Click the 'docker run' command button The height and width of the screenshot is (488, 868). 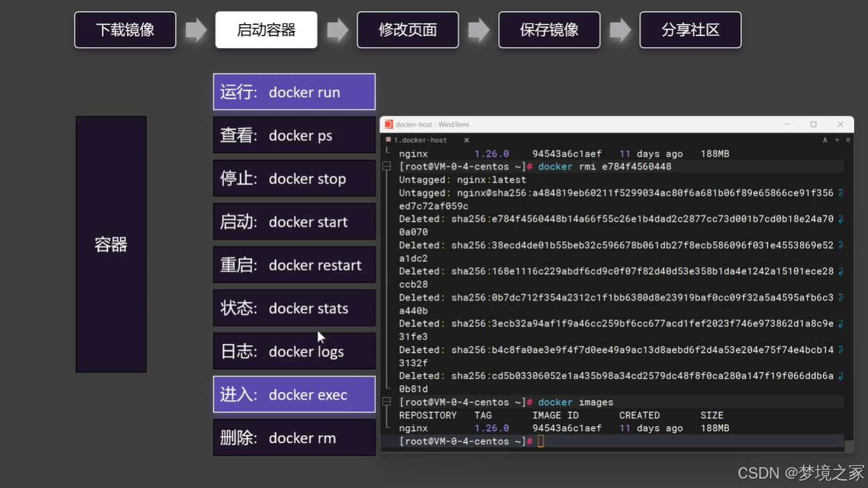(294, 92)
